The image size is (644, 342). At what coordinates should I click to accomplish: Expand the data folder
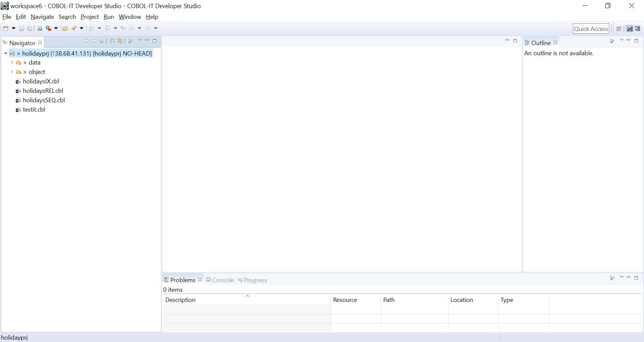[x=12, y=62]
